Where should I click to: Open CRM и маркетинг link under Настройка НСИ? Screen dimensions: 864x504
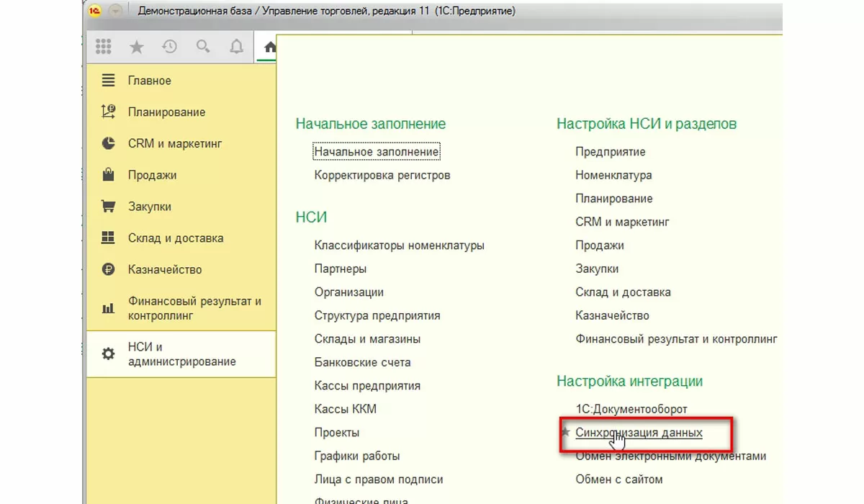click(x=623, y=222)
